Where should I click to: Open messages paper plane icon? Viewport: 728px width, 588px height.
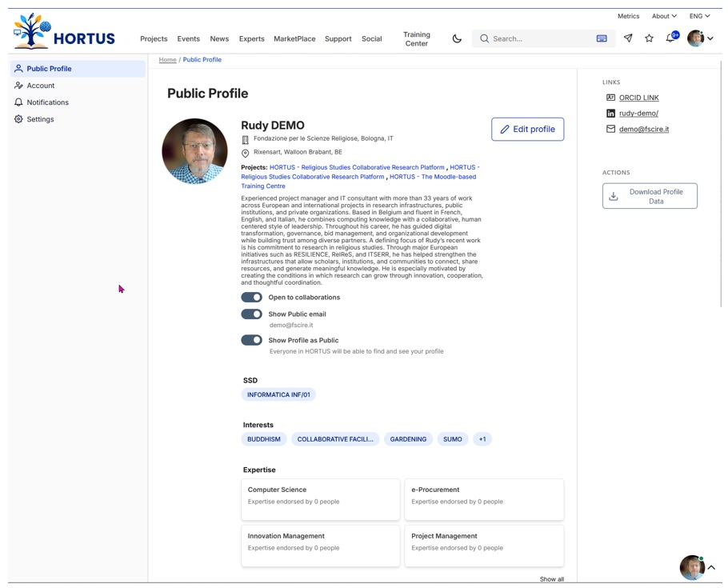[628, 38]
